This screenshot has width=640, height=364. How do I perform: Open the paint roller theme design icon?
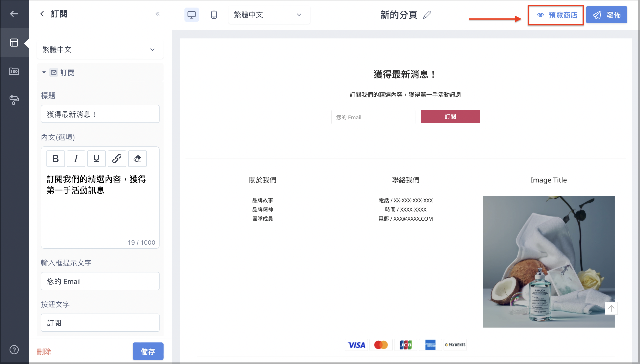pos(14,100)
